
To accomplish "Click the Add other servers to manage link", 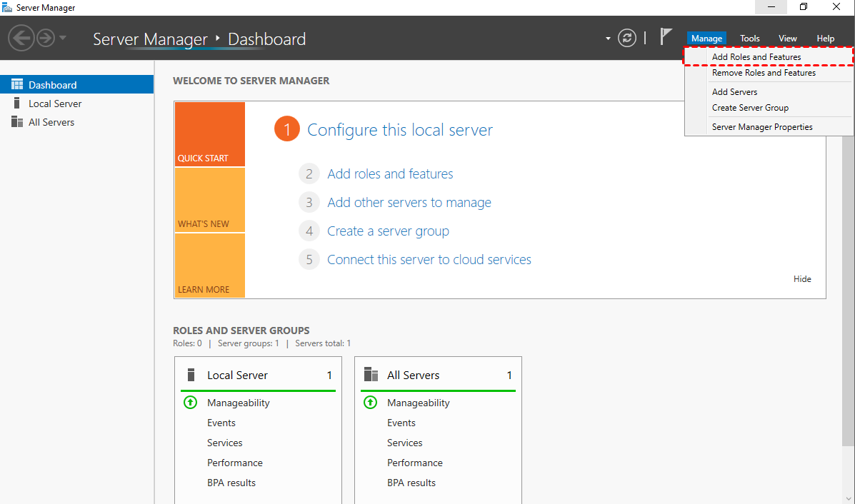I will pos(409,203).
